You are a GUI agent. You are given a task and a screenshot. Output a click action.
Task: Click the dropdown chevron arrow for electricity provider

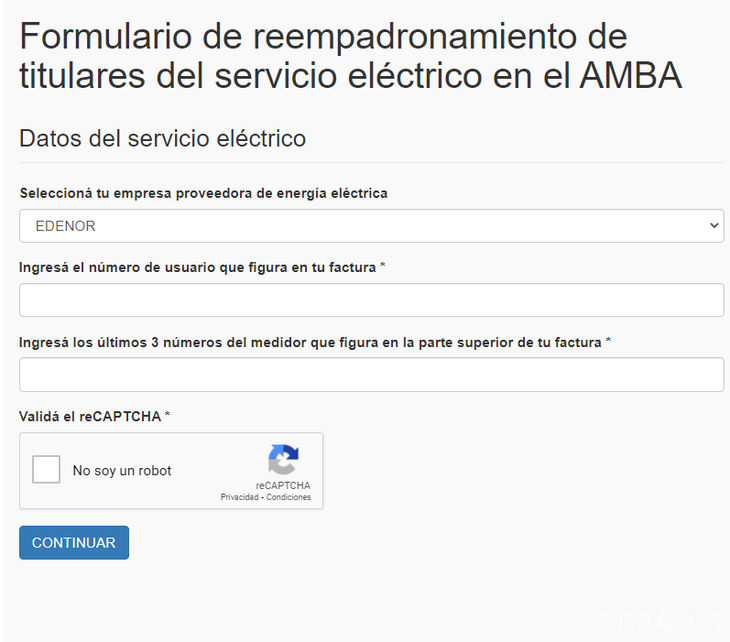[x=714, y=226]
